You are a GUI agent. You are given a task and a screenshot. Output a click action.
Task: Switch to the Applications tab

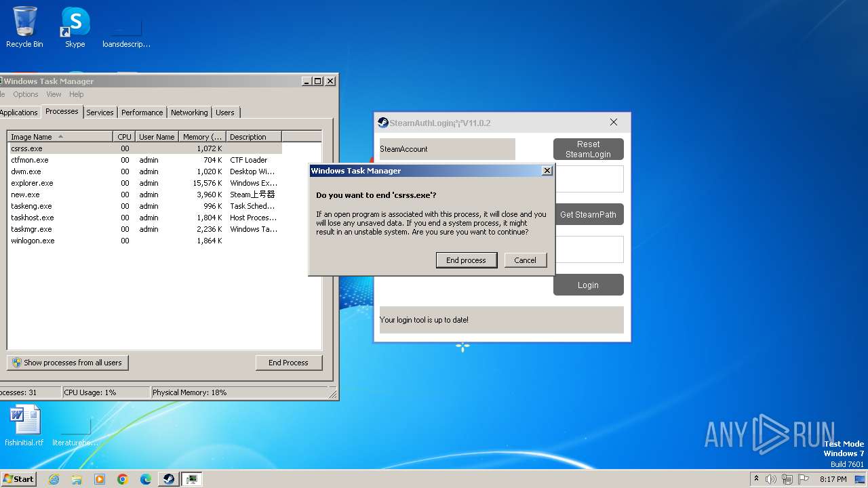click(18, 113)
